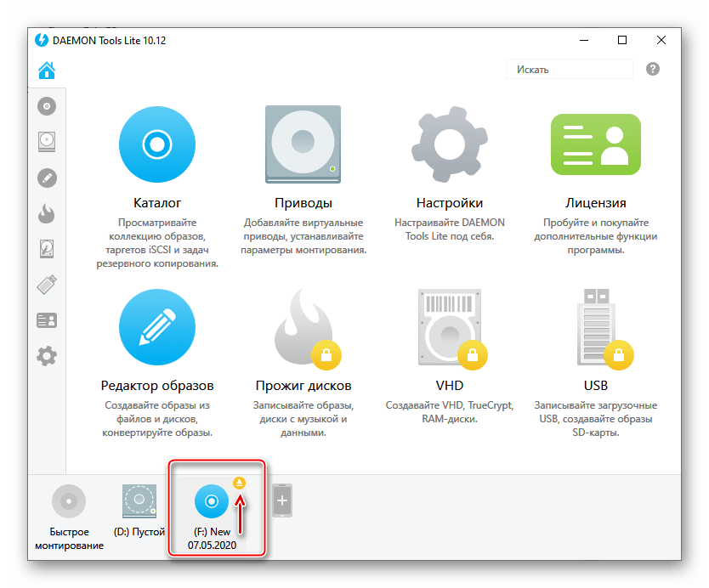709x588 pixels.
Task: Open the VHD hard disk icon in sidebar
Action: click(x=47, y=249)
